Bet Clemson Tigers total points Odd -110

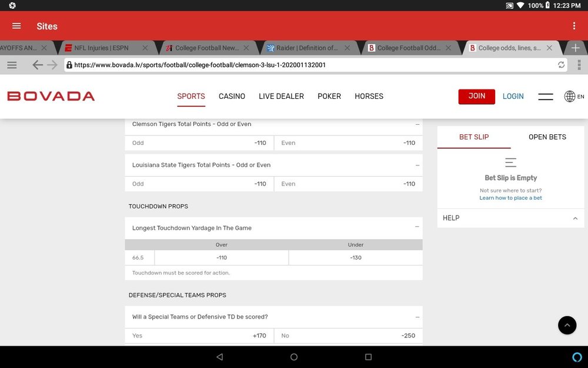tap(199, 143)
